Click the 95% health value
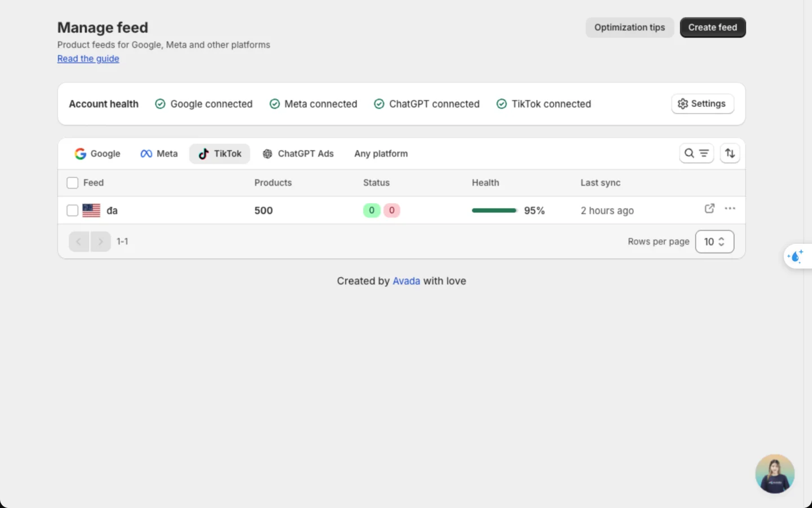This screenshot has width=812, height=508. point(535,211)
